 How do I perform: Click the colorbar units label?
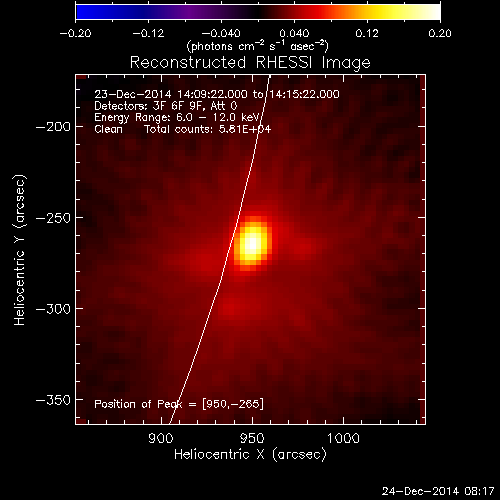[258, 46]
